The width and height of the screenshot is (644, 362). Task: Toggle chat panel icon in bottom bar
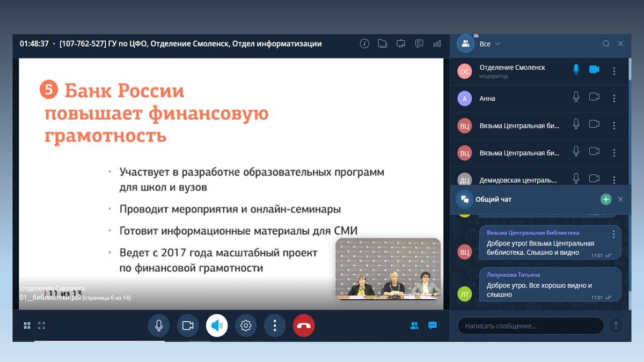pos(433,326)
